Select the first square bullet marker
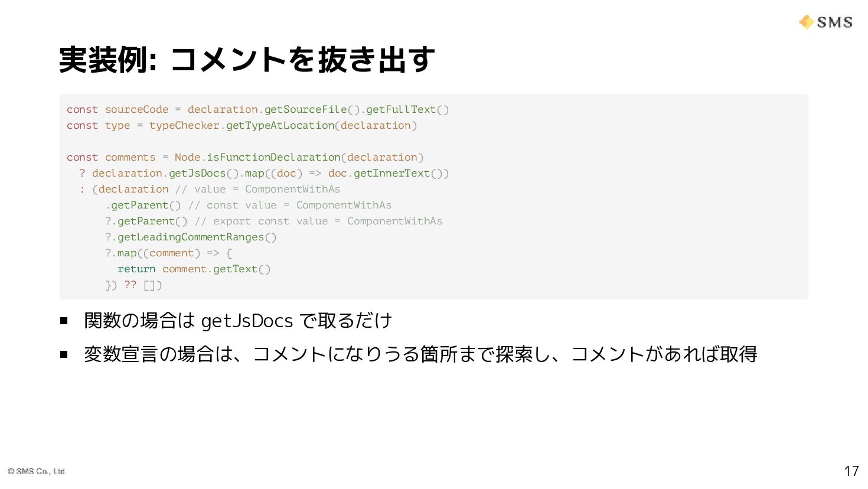The image size is (868, 489). pyautogui.click(x=64, y=321)
